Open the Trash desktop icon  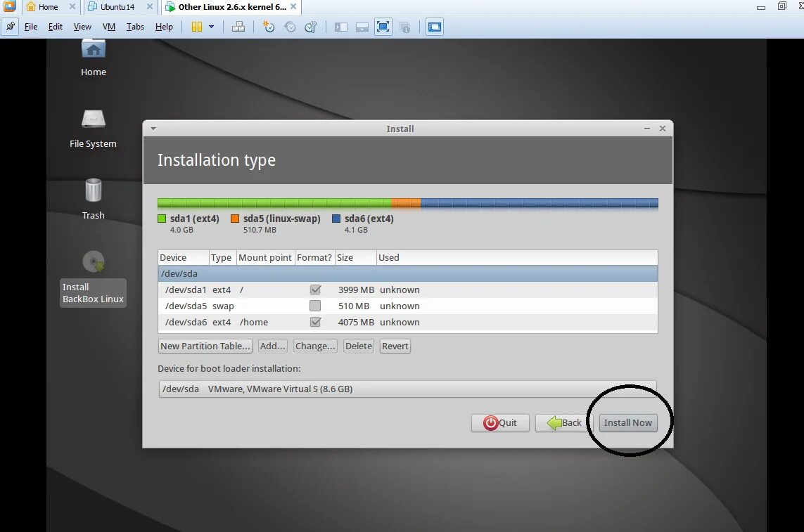click(x=94, y=199)
